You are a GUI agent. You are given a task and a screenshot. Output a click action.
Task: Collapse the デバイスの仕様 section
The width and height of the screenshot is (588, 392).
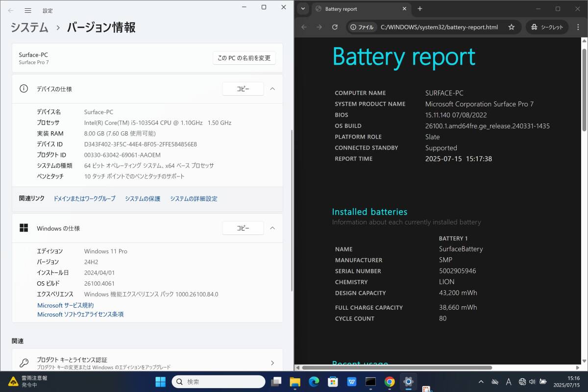tap(273, 89)
